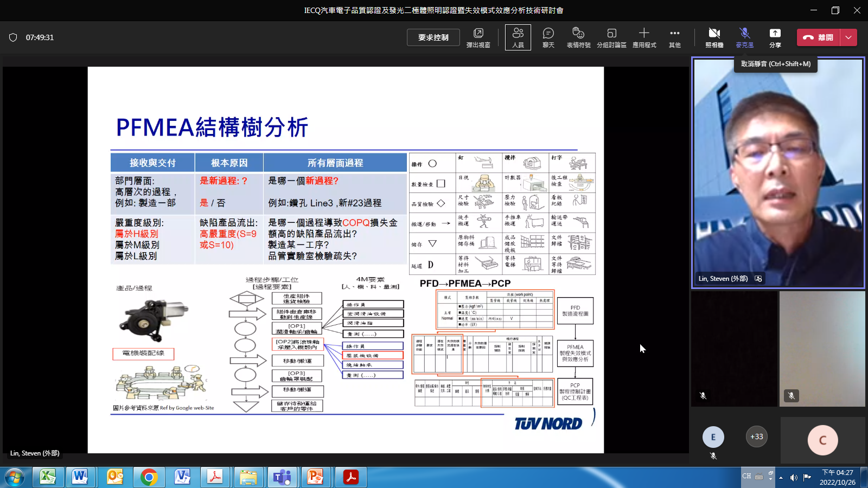Open Excel from the taskbar
The image size is (868, 488).
coord(47,477)
